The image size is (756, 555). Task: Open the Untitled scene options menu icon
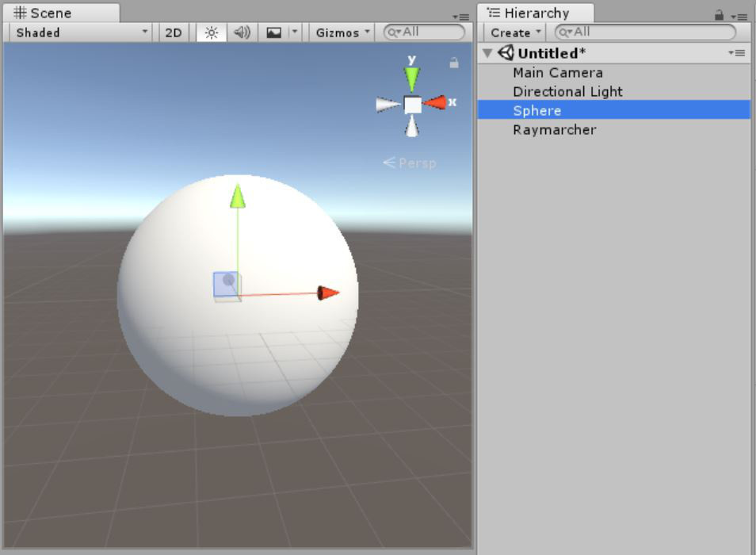click(737, 53)
